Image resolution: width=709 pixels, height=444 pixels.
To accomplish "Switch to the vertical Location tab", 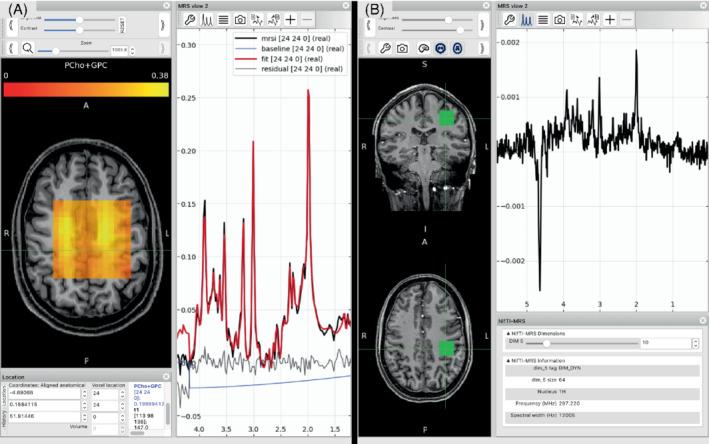I will click(x=4, y=394).
